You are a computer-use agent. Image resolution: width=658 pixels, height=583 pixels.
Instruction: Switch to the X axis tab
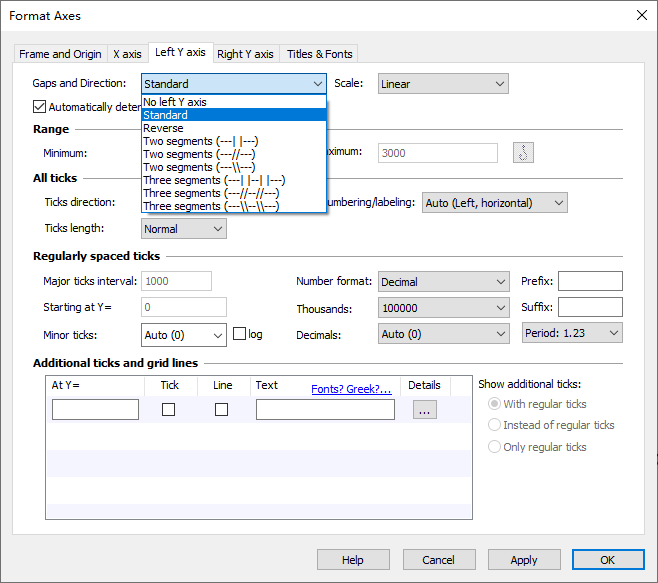[127, 54]
